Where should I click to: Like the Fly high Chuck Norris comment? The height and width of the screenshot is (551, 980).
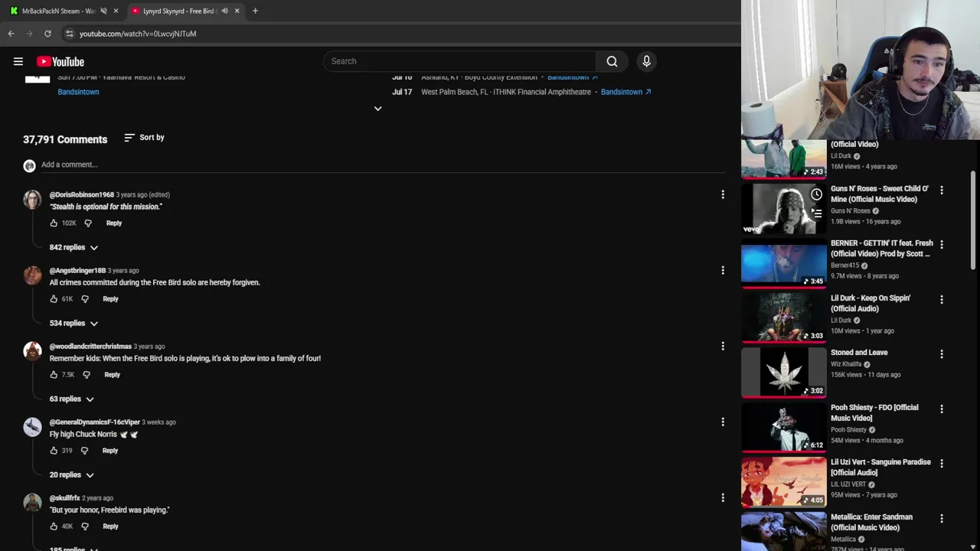54,450
